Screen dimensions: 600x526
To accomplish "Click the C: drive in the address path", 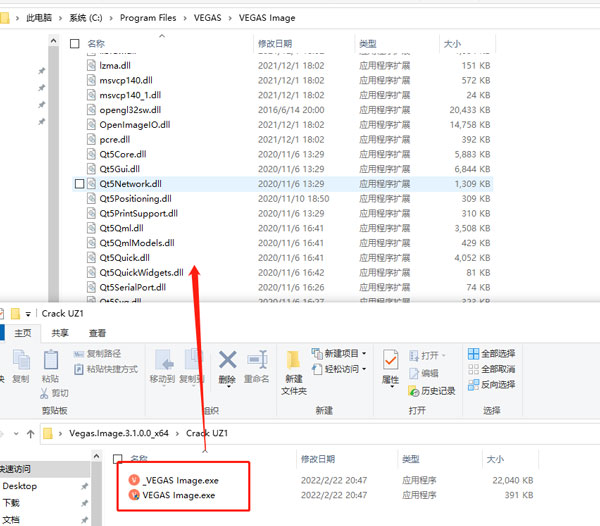I will click(x=86, y=18).
